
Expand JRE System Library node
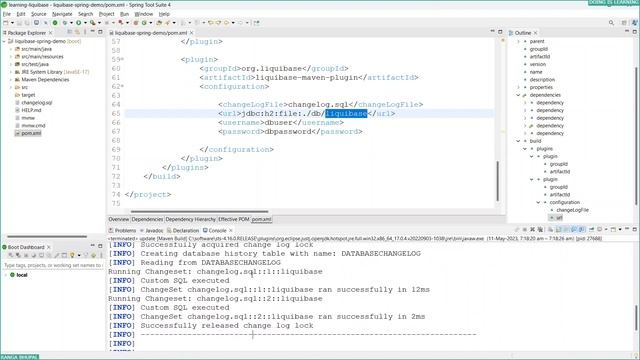pos(11,72)
